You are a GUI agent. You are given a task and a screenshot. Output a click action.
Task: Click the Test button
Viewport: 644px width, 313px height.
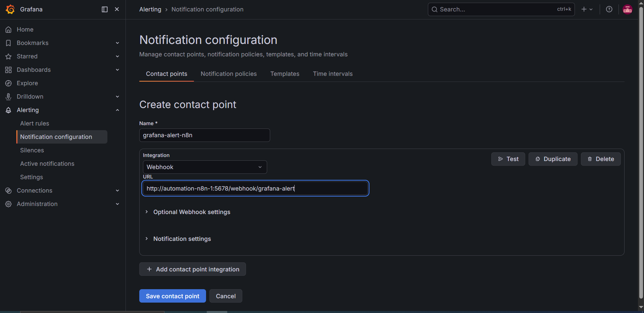508,159
